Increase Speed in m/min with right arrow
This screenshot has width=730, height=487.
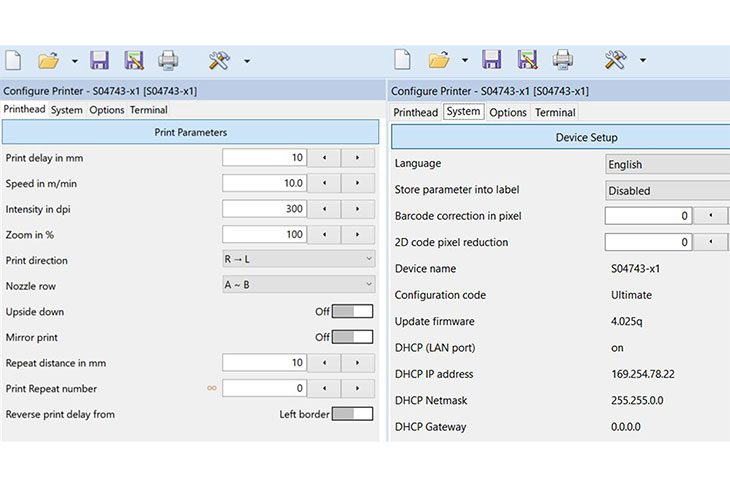[357, 183]
